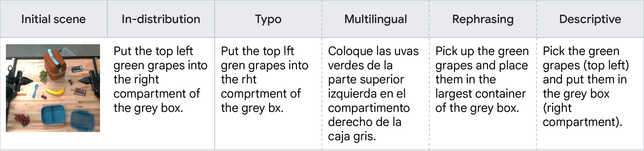The image size is (644, 151).
Task: Select the two-compartment blue lunch box
Action: [x=53, y=114]
